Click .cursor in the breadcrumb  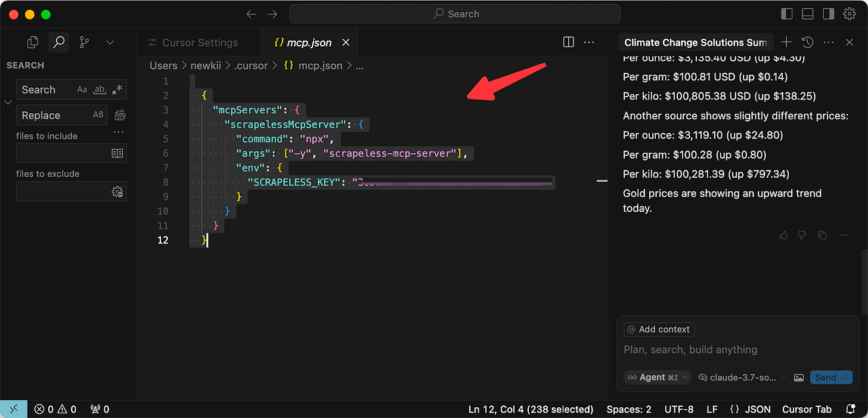tap(251, 66)
